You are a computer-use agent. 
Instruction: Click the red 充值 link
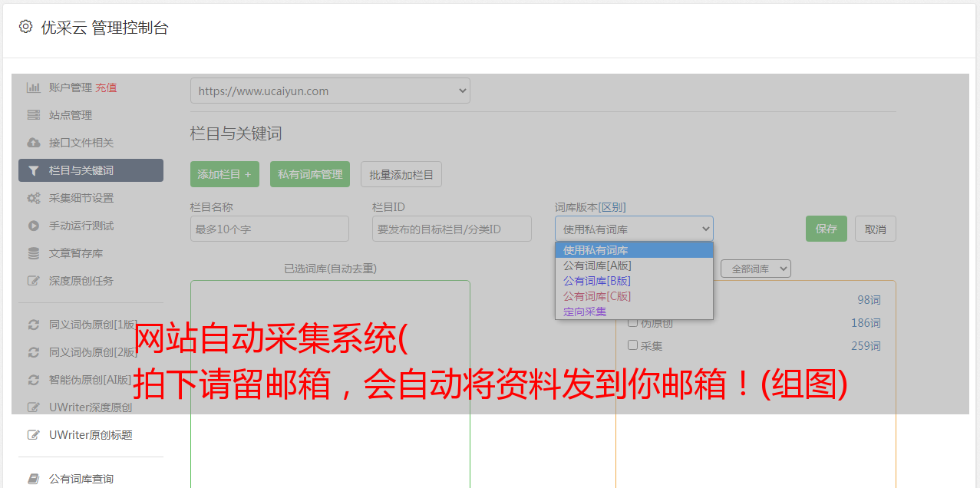point(106,87)
